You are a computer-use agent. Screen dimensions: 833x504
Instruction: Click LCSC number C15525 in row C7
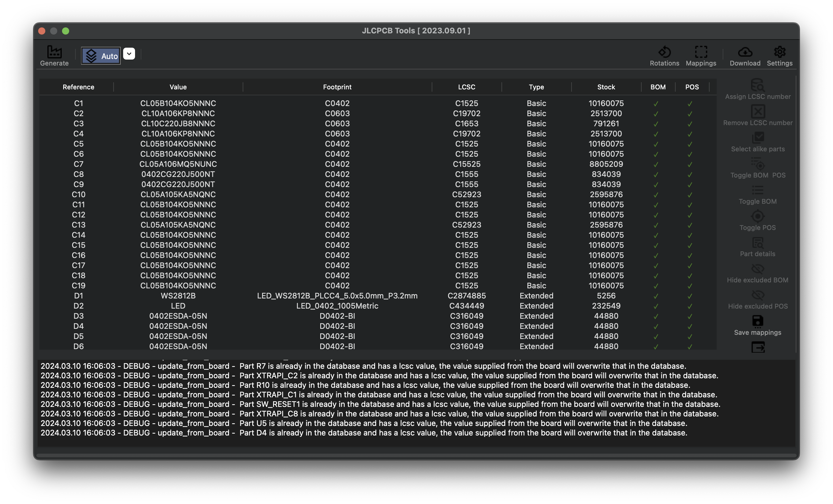[467, 164]
